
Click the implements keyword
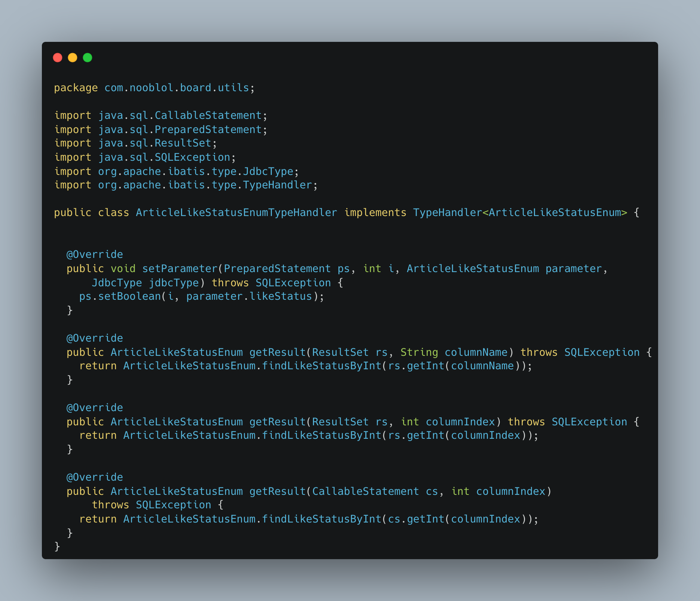point(375,213)
